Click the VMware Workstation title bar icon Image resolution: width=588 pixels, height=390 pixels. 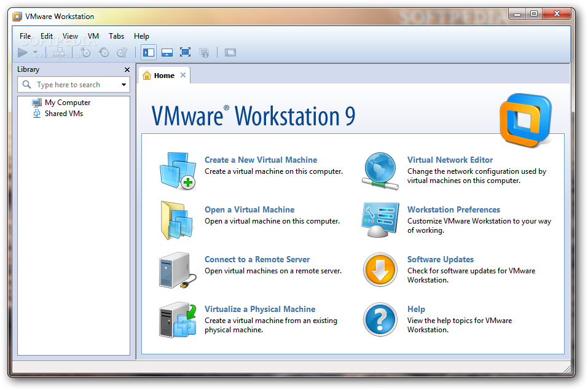click(x=17, y=17)
